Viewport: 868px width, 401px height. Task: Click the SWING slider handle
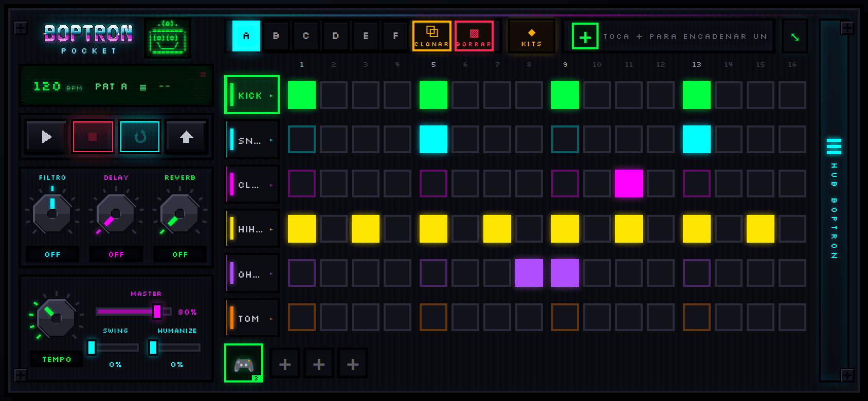92,348
